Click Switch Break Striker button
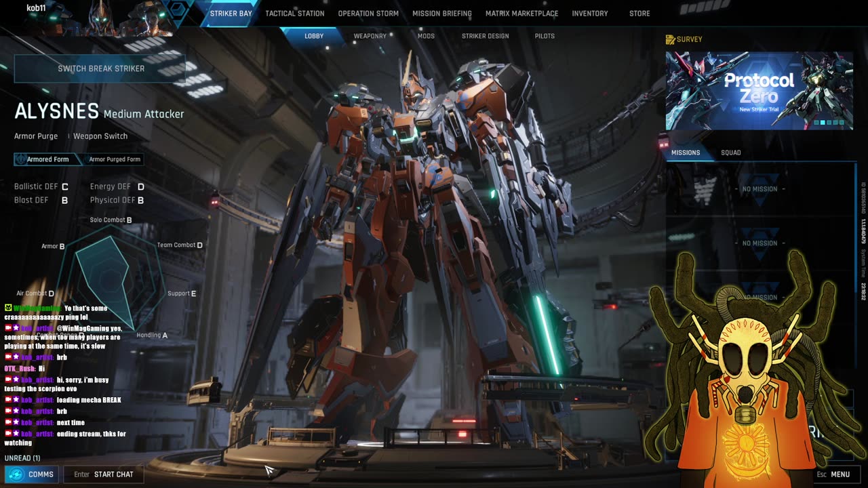The height and width of the screenshot is (488, 868). [x=100, y=68]
